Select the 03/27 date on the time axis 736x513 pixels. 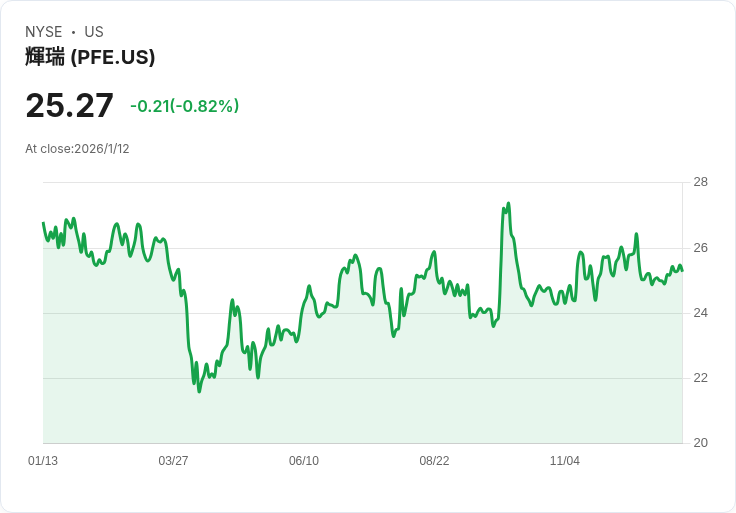(x=173, y=461)
